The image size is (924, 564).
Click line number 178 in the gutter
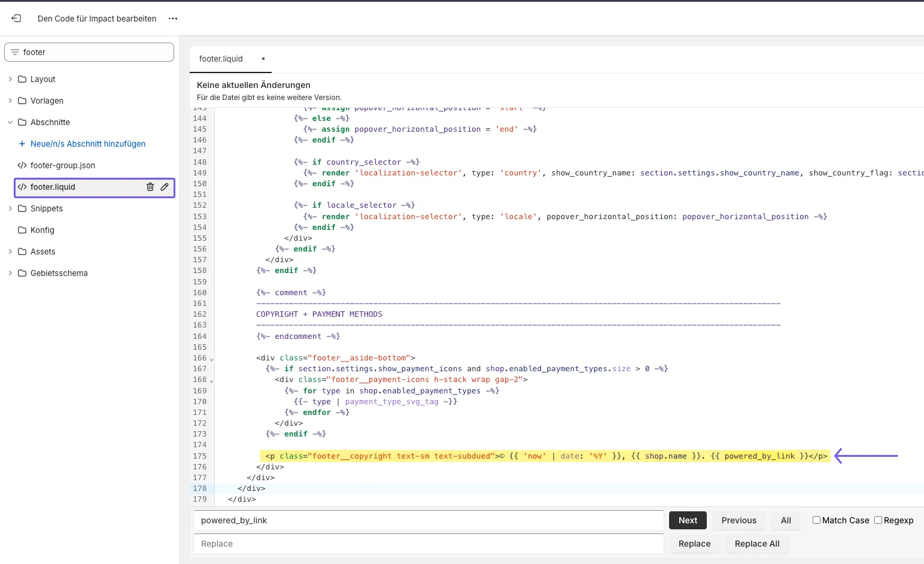click(x=199, y=489)
